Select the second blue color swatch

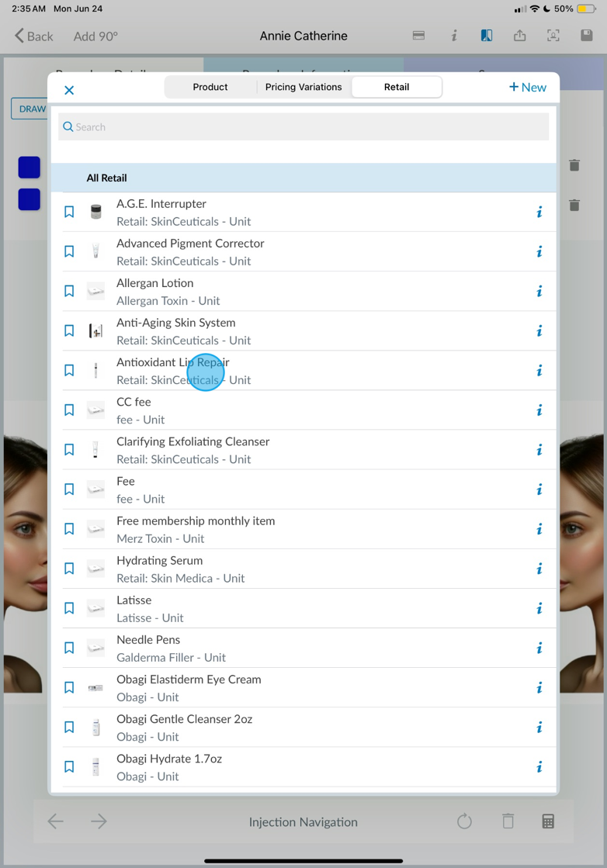pos(29,199)
